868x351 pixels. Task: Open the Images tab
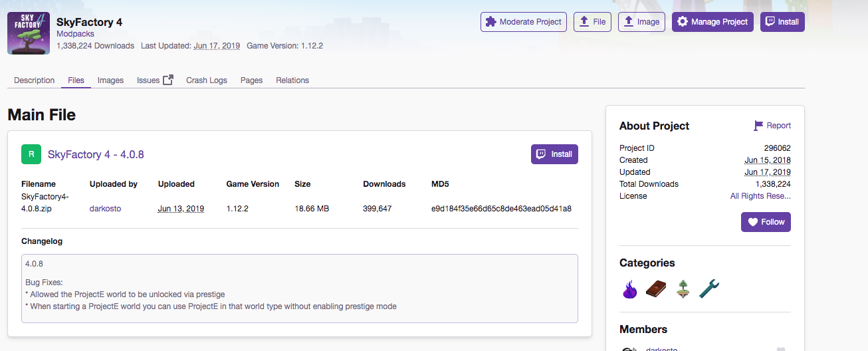tap(110, 80)
